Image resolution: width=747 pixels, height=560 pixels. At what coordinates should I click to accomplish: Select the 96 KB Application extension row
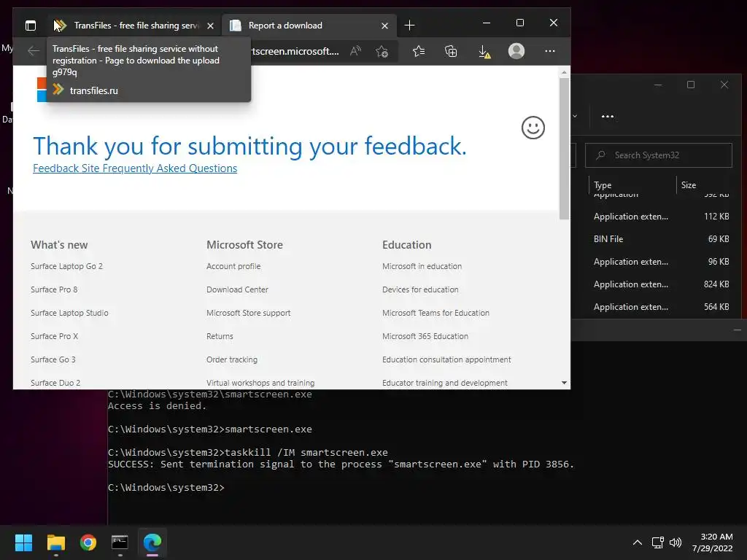click(x=657, y=262)
